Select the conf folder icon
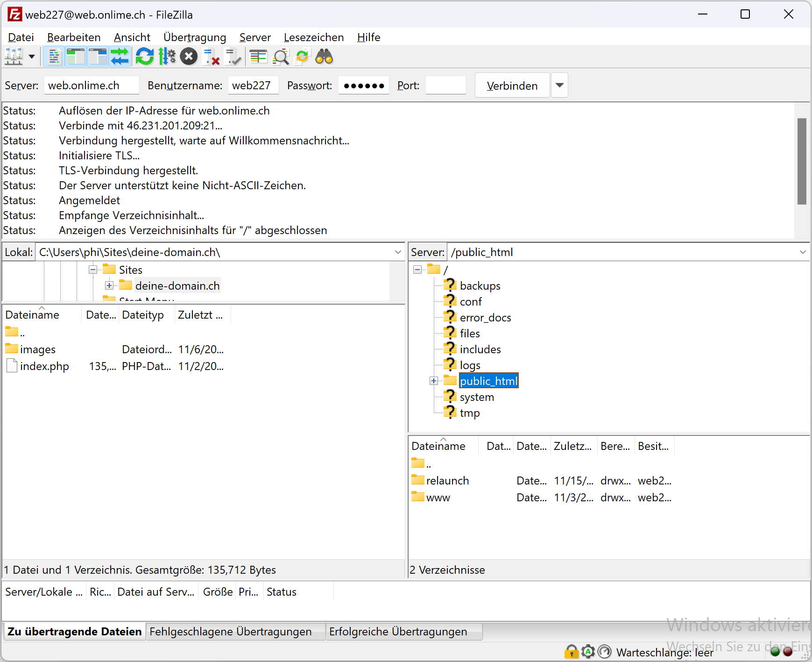This screenshot has width=812, height=662. [450, 301]
